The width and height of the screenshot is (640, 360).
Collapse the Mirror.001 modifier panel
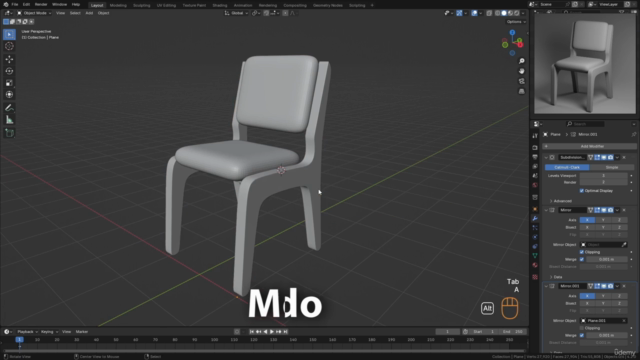[546, 286]
